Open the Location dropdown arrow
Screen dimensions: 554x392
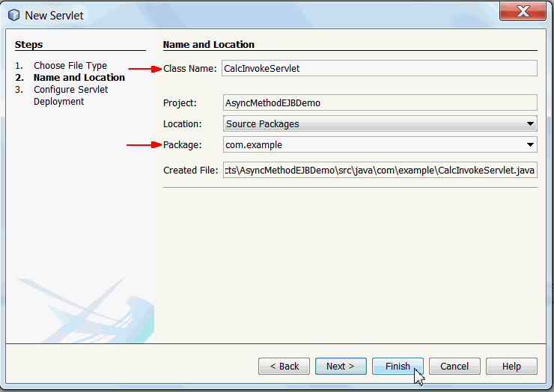coord(530,124)
